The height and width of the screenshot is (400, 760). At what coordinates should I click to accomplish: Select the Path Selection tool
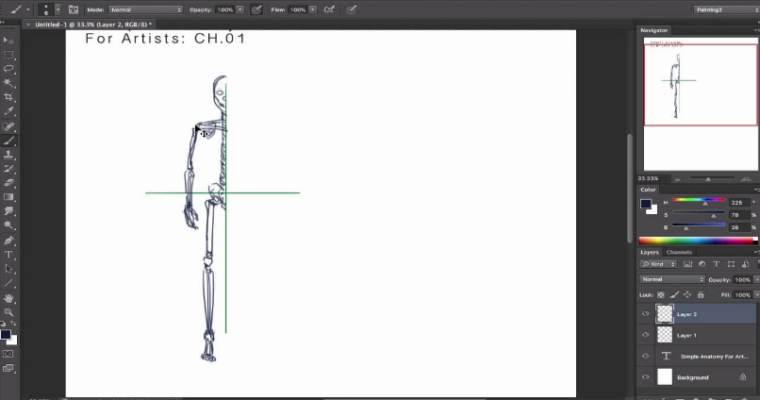(8, 269)
